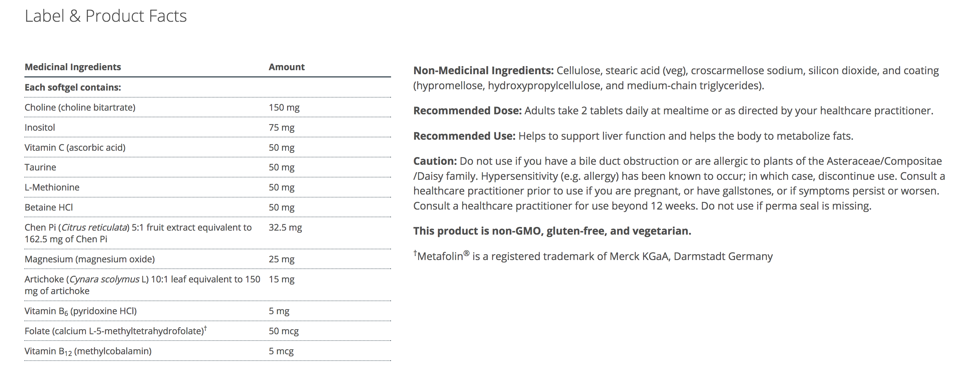Click the Magnesium (magnesium oxide) row
980x373 pixels.
(x=90, y=259)
